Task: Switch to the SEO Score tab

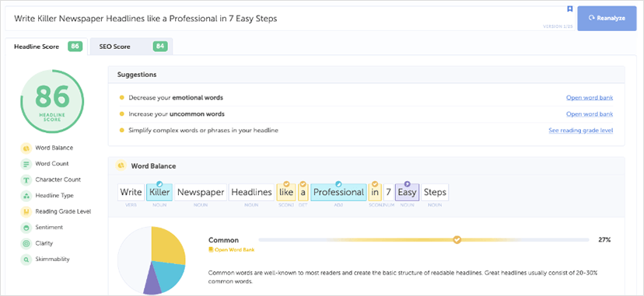Action: point(131,47)
